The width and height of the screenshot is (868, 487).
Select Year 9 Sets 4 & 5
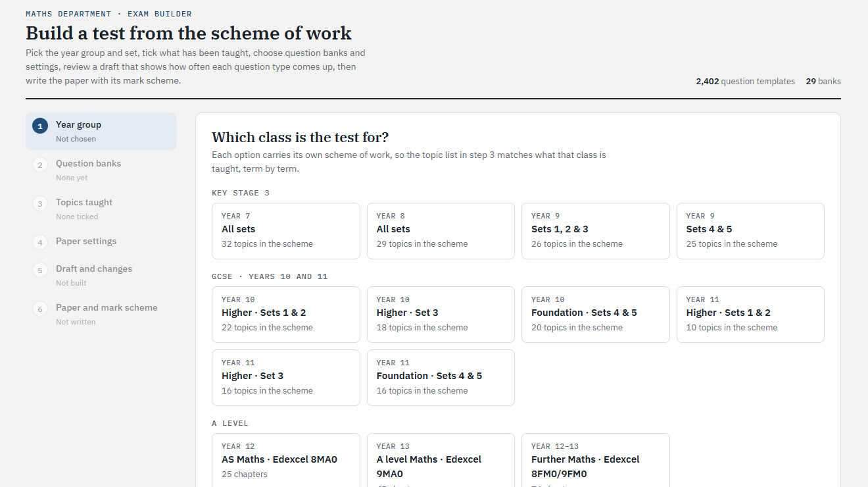pyautogui.click(x=750, y=231)
